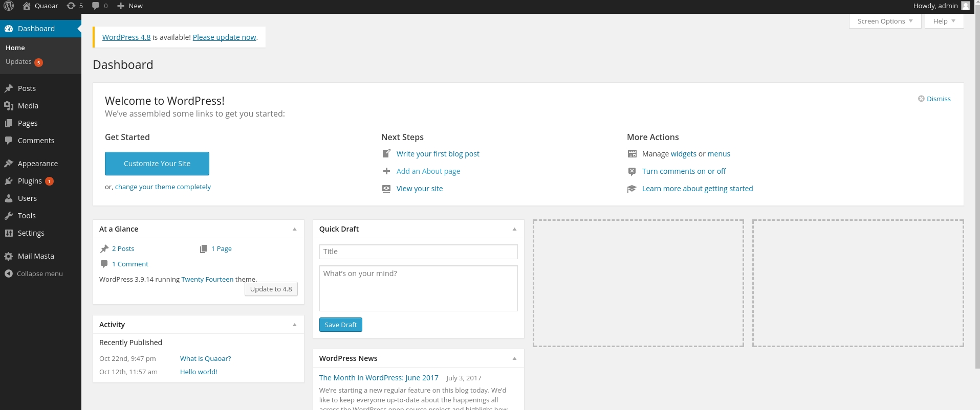Image resolution: width=980 pixels, height=410 pixels.
Task: Click the Plugins update count badge
Action: 50,181
